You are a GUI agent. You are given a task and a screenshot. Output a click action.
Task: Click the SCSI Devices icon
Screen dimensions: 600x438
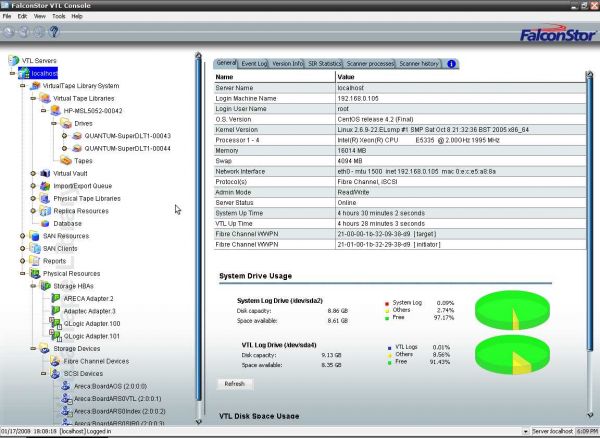pyautogui.click(x=55, y=373)
